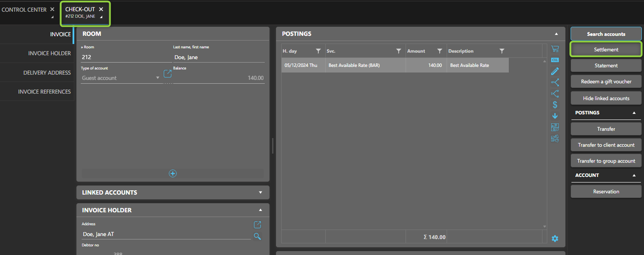Click the shopping cart add posting icon

click(x=555, y=49)
